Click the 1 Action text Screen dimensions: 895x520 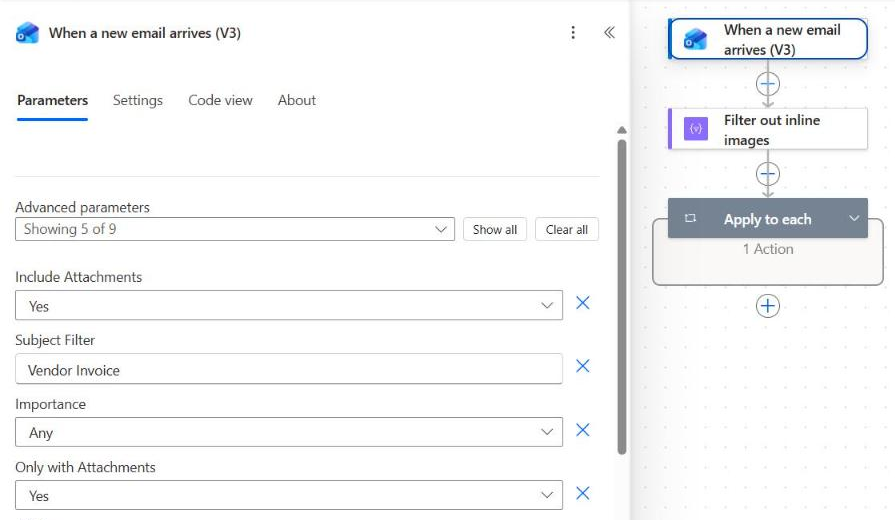768,249
